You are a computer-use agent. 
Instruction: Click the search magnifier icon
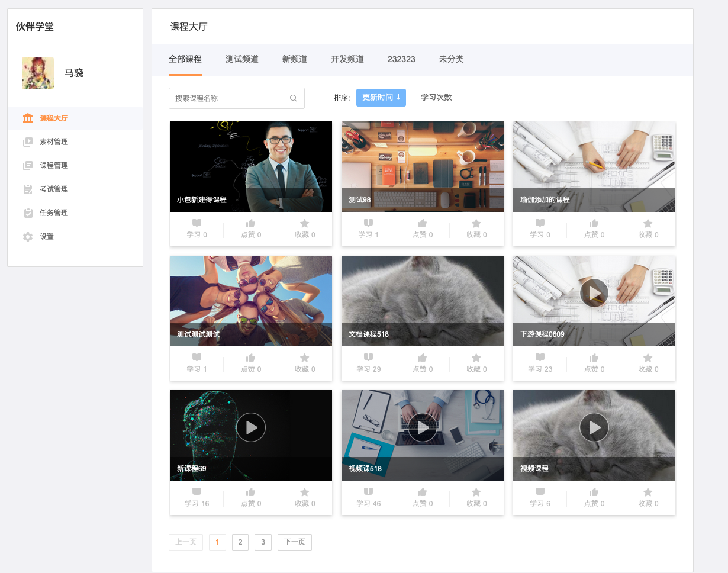(294, 98)
